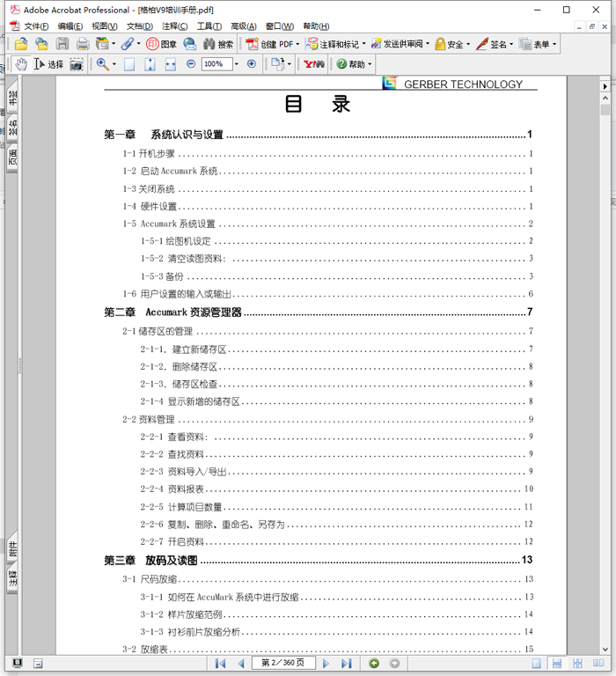
Task: Open the 帮助(H) menu
Action: tap(316, 26)
